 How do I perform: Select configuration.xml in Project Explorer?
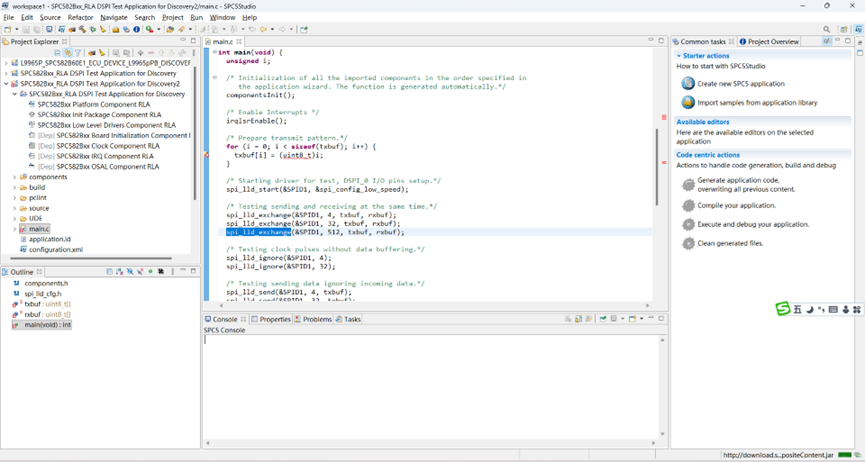[55, 250]
